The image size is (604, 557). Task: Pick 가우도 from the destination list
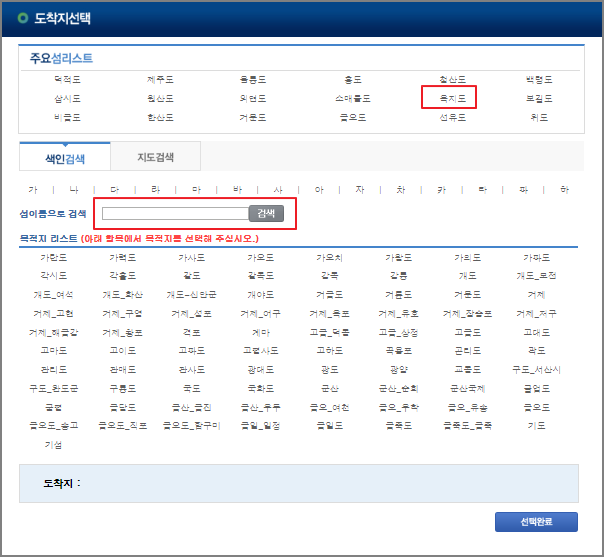click(x=261, y=257)
